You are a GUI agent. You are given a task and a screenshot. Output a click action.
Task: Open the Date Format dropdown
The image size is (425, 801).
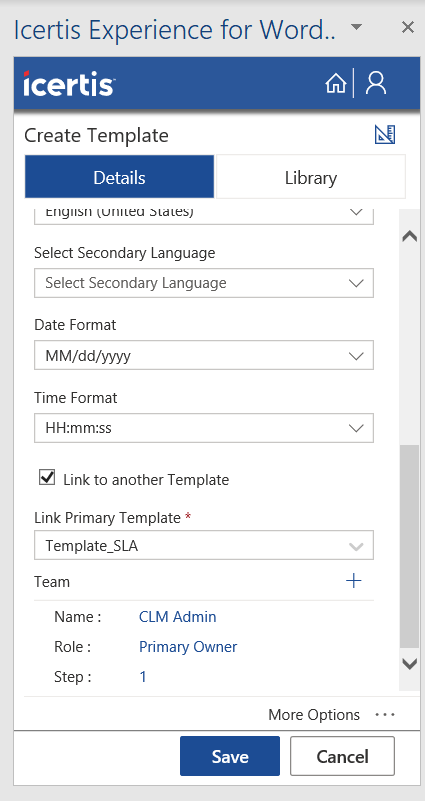coord(204,356)
